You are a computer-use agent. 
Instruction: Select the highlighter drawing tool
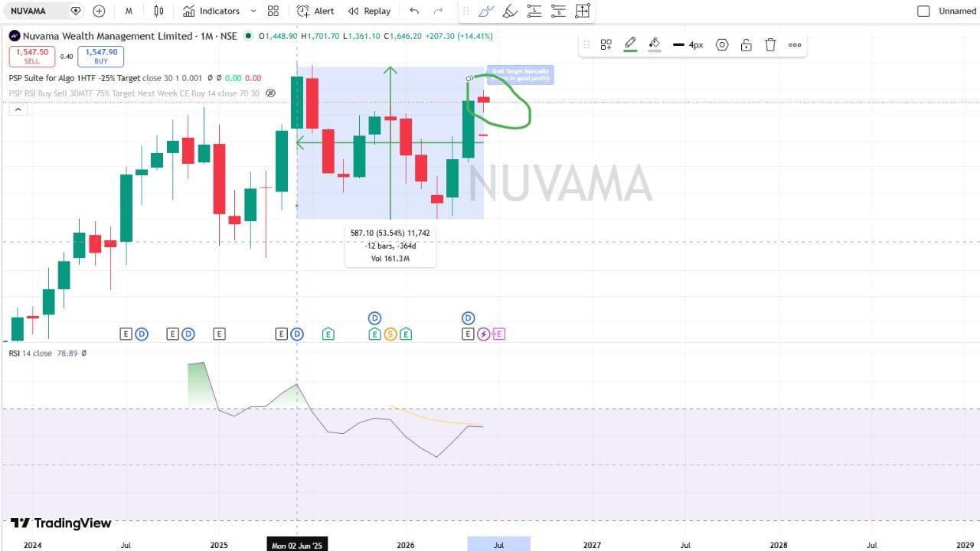tap(510, 11)
